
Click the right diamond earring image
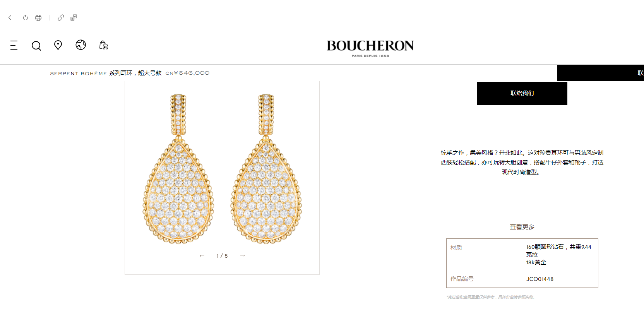click(266, 169)
